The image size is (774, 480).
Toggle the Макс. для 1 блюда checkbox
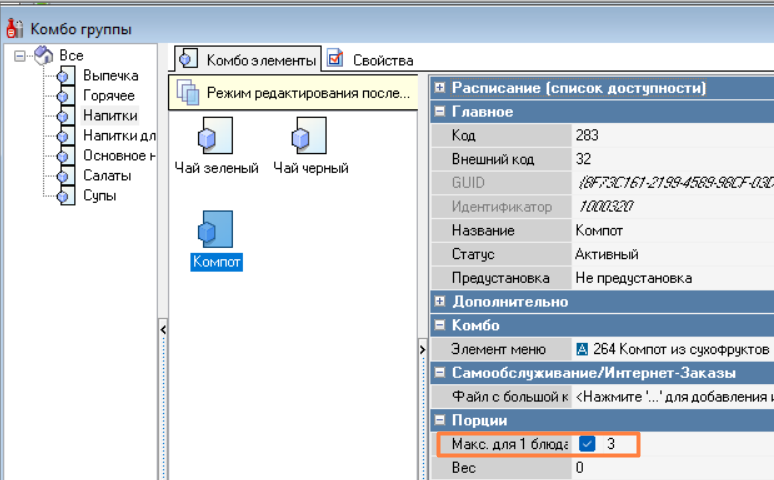tap(587, 443)
